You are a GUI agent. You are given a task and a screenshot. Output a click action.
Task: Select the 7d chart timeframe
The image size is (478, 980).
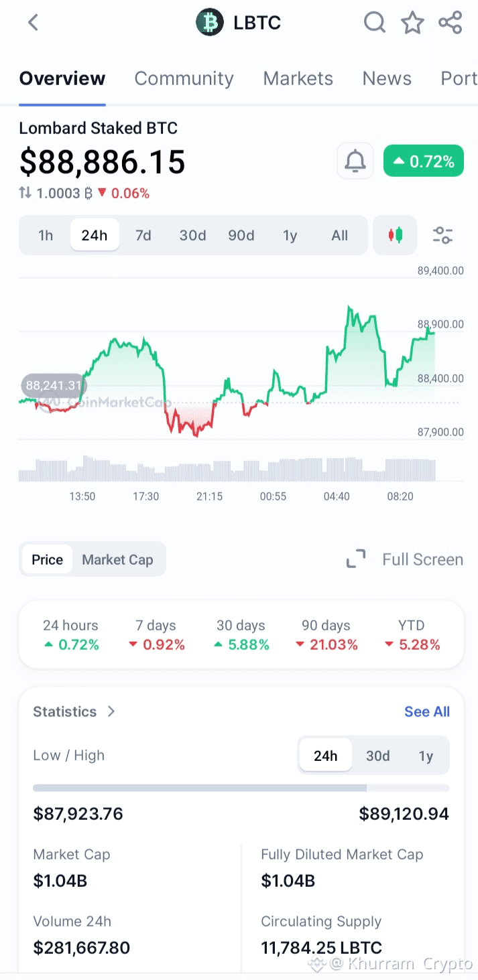coord(143,235)
